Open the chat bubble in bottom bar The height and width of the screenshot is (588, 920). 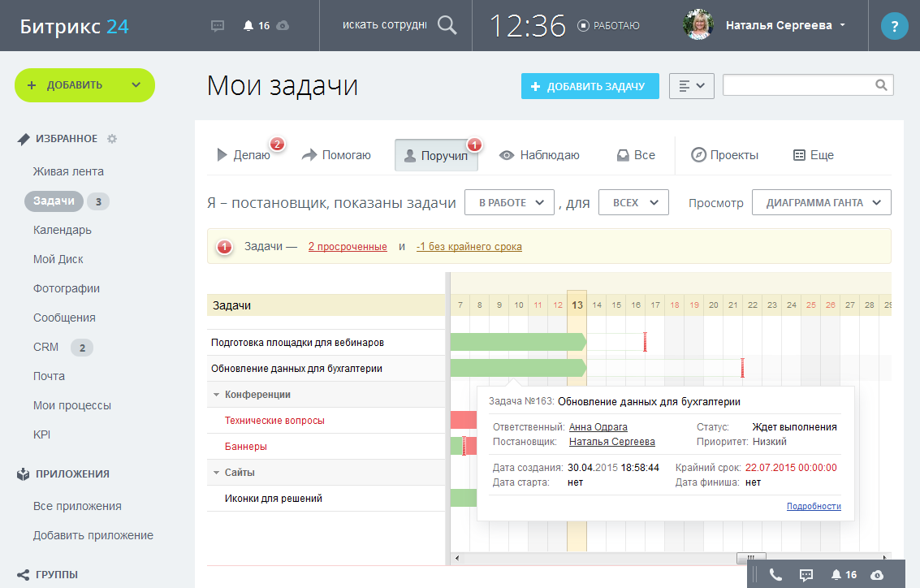tap(806, 574)
